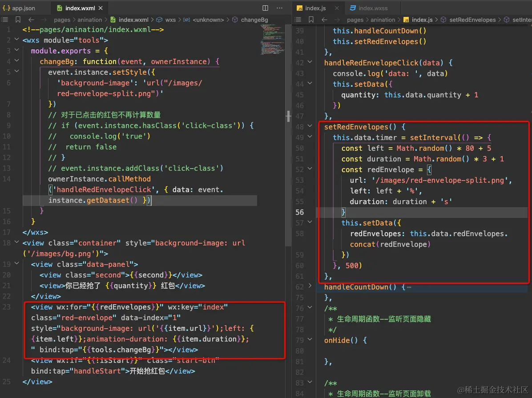The height and width of the screenshot is (398, 532).
Task: Toggle the outline list icon in left editor
Action: (x=5, y=20)
